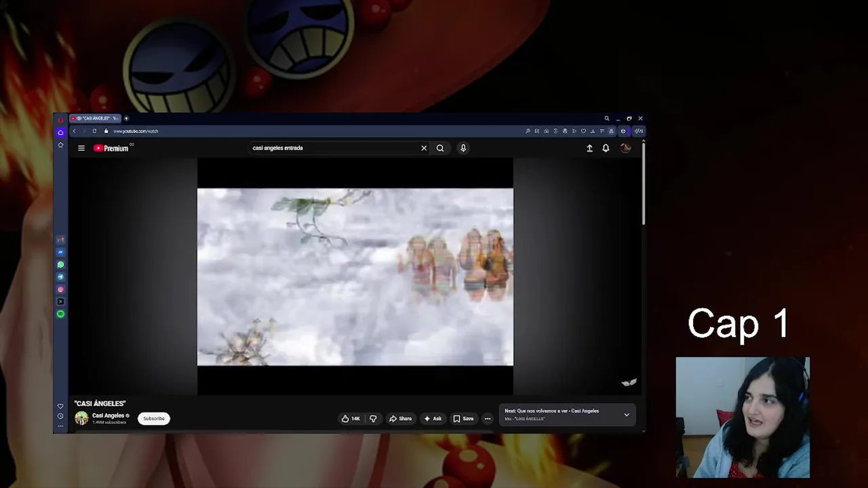Screen dimensions: 868x488
Task: Open sidebar pinboards heart icon
Action: [x=60, y=406]
